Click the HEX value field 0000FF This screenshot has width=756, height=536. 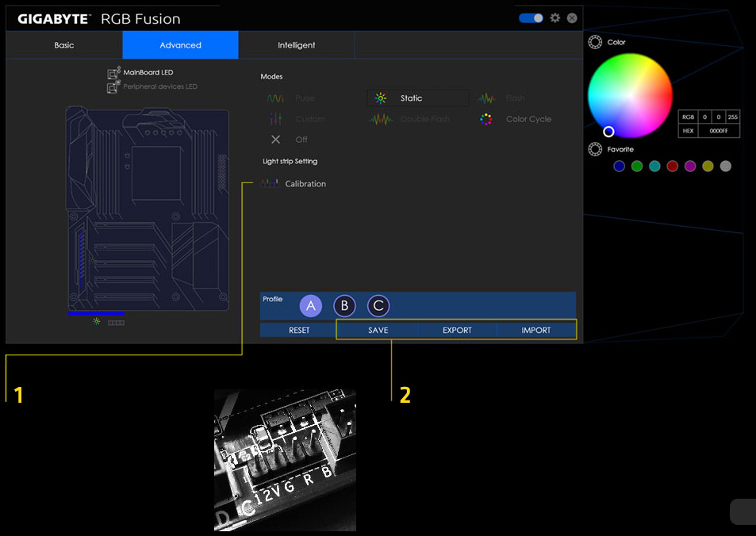click(719, 131)
